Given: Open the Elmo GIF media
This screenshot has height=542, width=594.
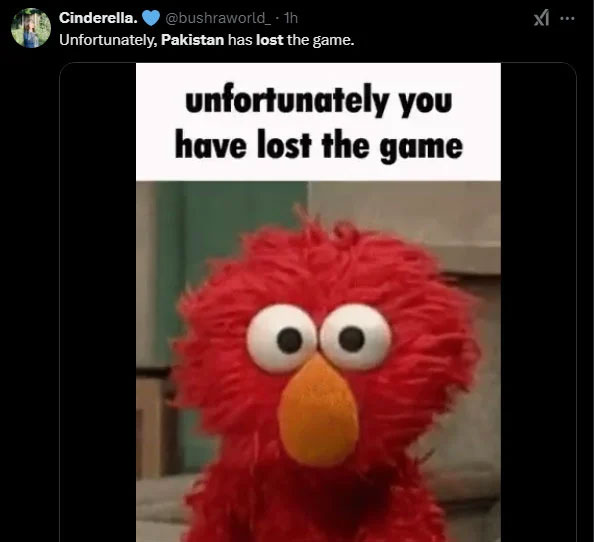Looking at the screenshot, I should [318, 302].
